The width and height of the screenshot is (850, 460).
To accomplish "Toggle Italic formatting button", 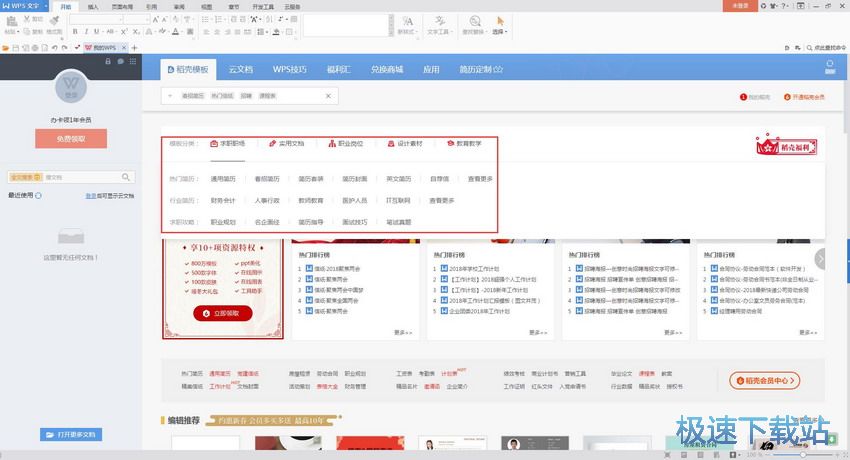I will pos(86,32).
